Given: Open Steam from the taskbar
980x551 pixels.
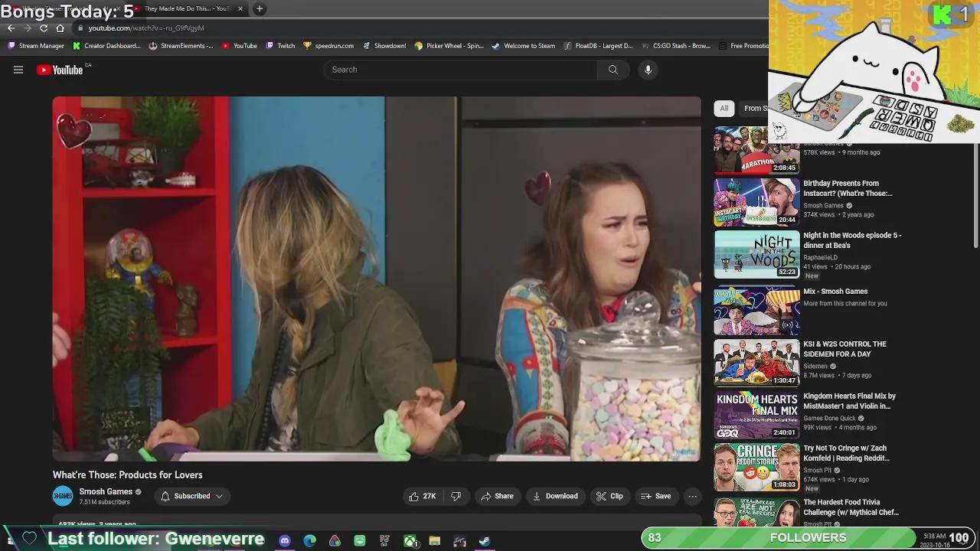Looking at the screenshot, I should 485,541.
